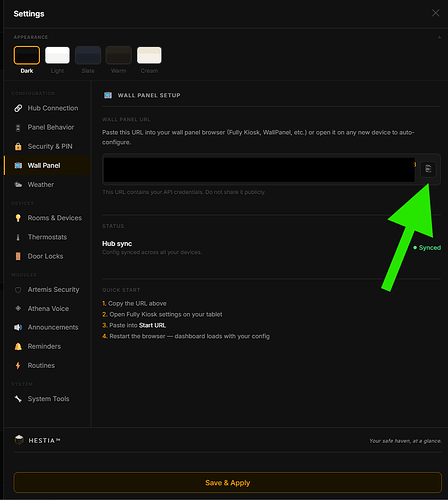Open the Reminders module

47,347
